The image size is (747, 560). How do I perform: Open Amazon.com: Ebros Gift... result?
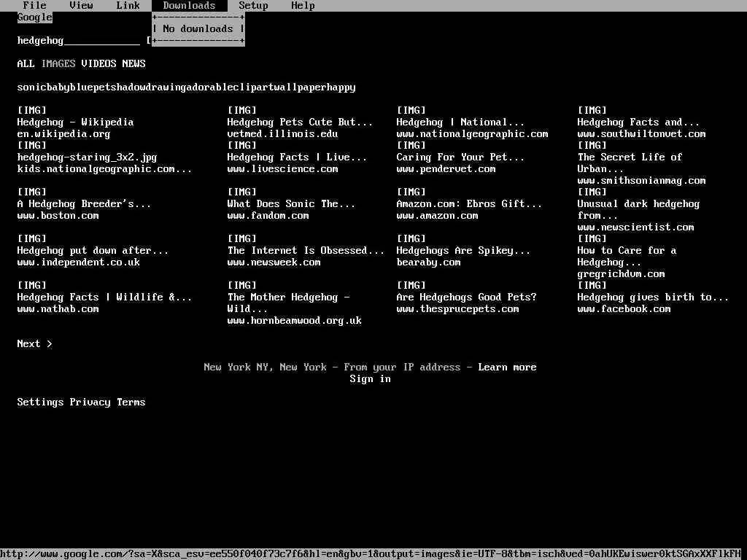point(469,204)
